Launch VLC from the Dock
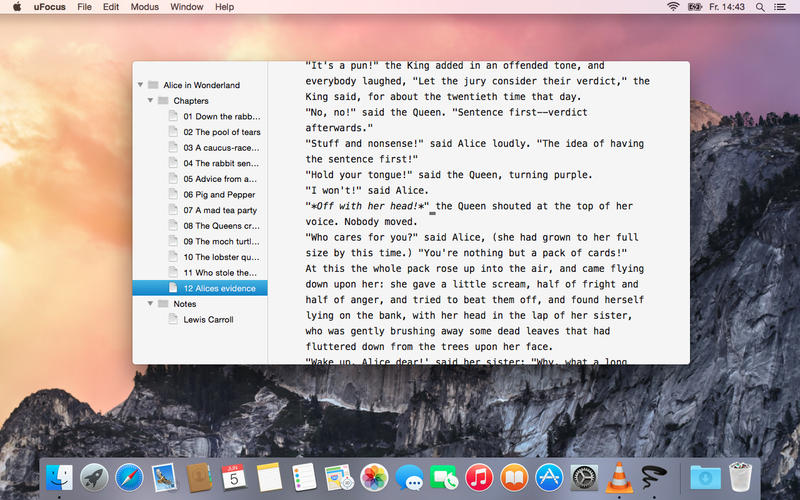 click(x=619, y=478)
